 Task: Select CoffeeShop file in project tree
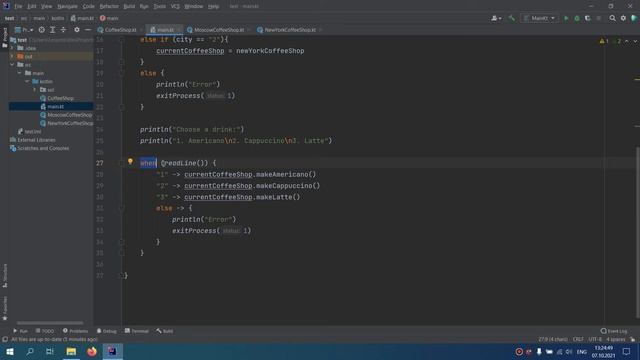click(57, 98)
